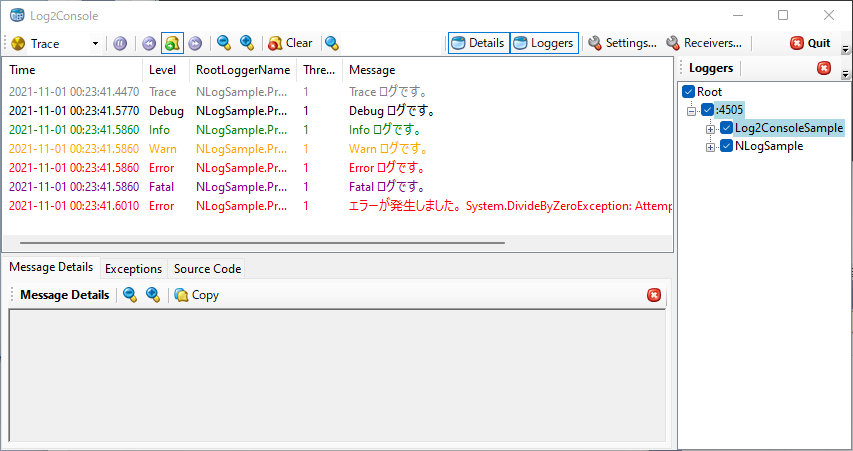The image size is (853, 451).
Task: Collapse the :4505 tree node
Action: pyautogui.click(x=691, y=111)
